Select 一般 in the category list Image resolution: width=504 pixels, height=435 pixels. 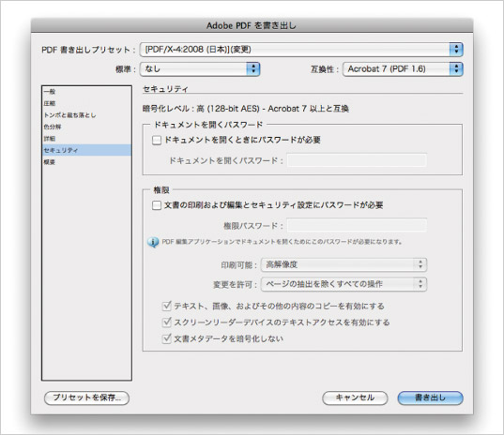(x=86, y=92)
